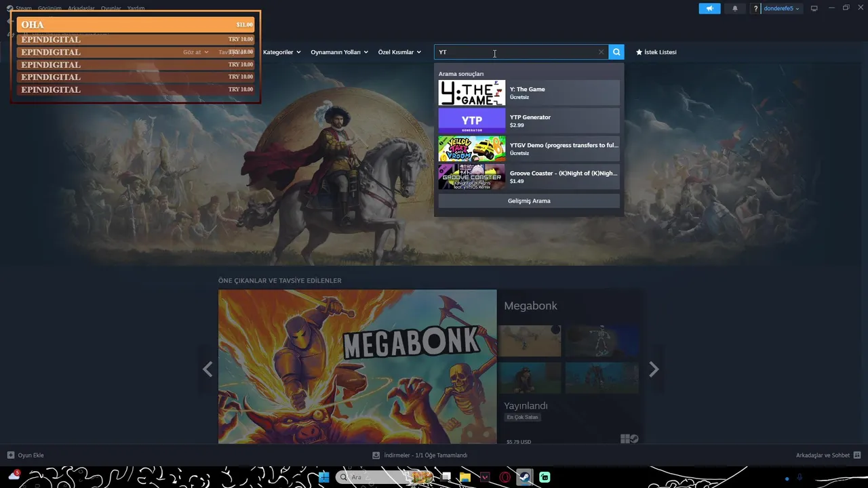Show next featured game with right arrow

(654, 369)
